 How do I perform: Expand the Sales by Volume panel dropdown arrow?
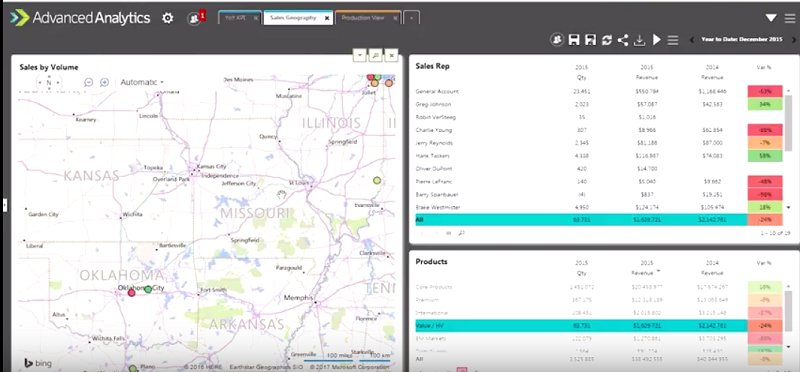coord(360,55)
